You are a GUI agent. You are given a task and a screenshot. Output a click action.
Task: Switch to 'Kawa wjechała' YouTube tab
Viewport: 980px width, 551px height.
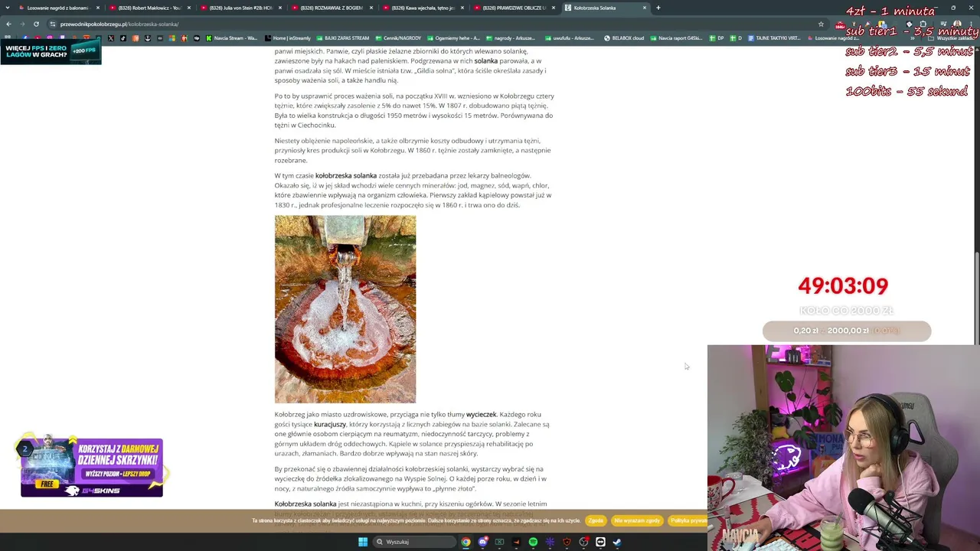422,8
